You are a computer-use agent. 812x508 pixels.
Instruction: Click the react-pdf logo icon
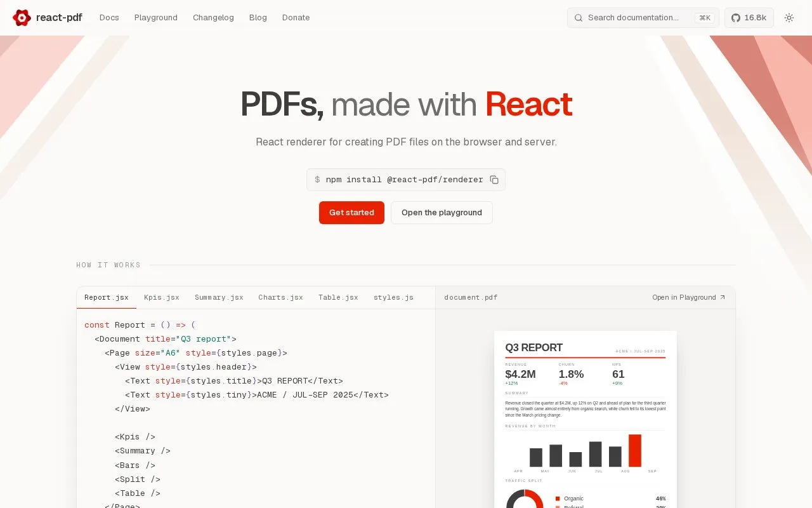click(22, 18)
